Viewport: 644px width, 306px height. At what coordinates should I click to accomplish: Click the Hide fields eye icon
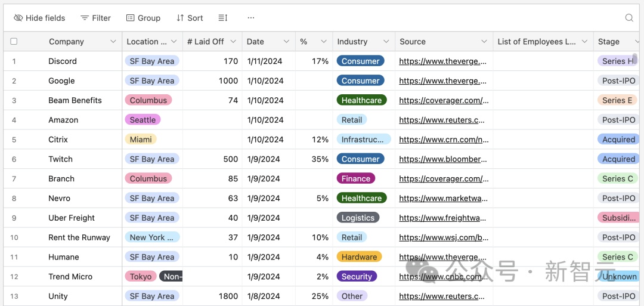[x=18, y=18]
